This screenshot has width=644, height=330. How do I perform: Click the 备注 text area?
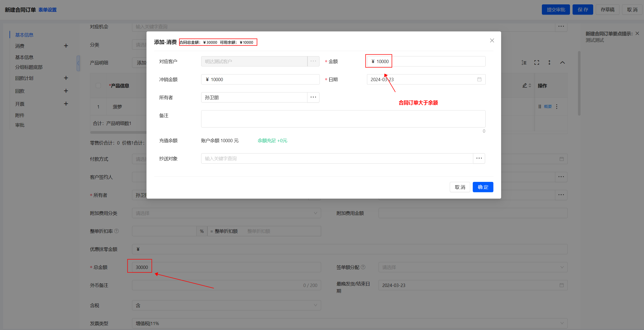[x=343, y=119]
